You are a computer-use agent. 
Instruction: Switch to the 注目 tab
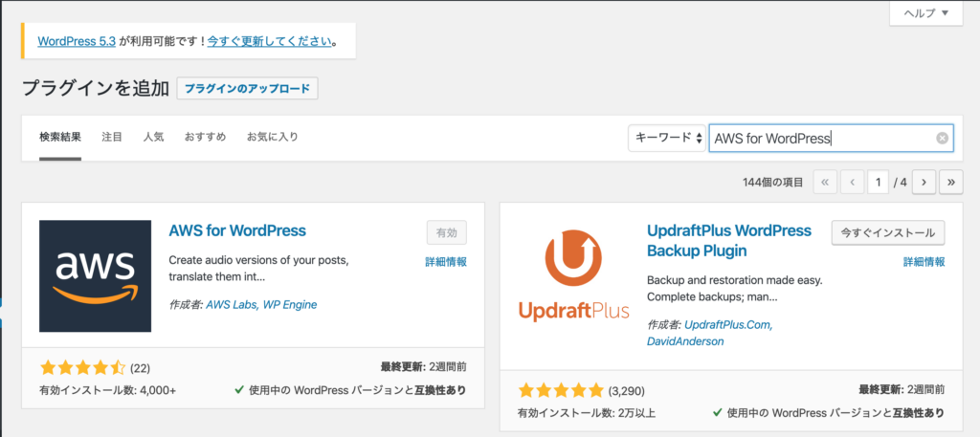(x=112, y=137)
